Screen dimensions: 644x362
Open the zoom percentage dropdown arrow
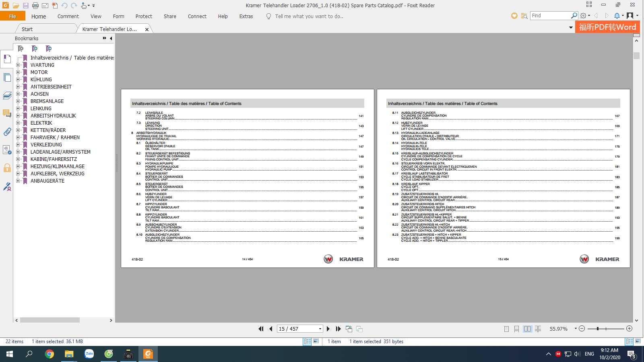click(576, 329)
